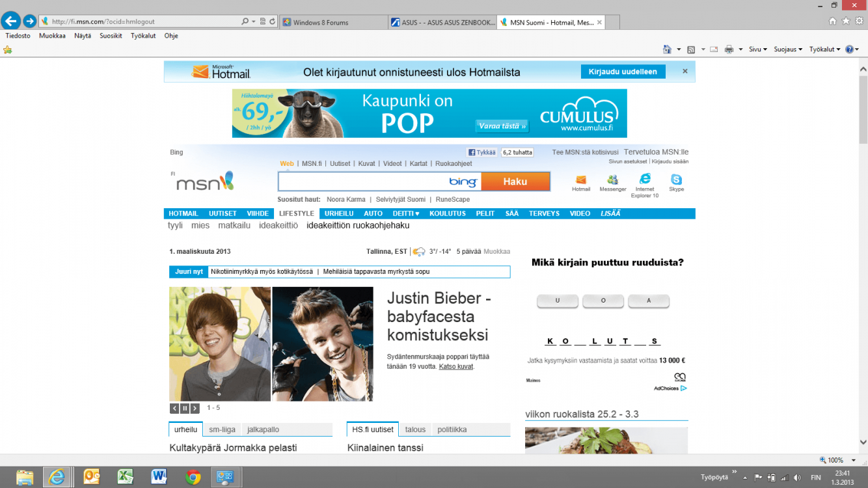Click the refresh icon in address bar
The height and width of the screenshot is (488, 868).
click(273, 21)
